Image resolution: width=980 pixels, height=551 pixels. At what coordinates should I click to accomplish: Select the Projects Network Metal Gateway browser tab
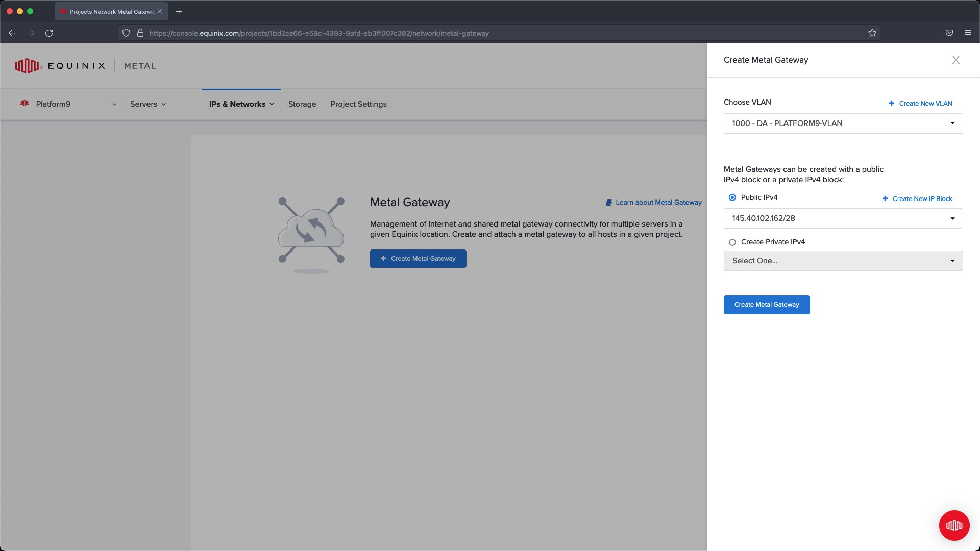pos(111,12)
